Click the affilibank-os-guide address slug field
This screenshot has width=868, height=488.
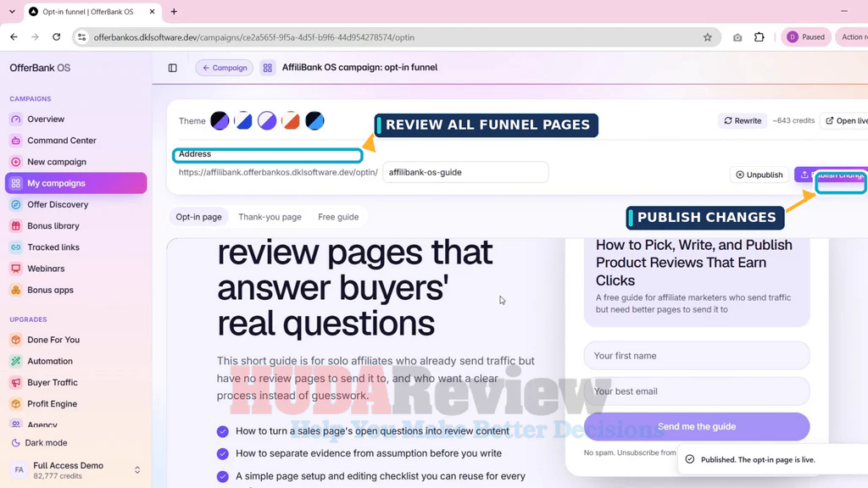(465, 172)
